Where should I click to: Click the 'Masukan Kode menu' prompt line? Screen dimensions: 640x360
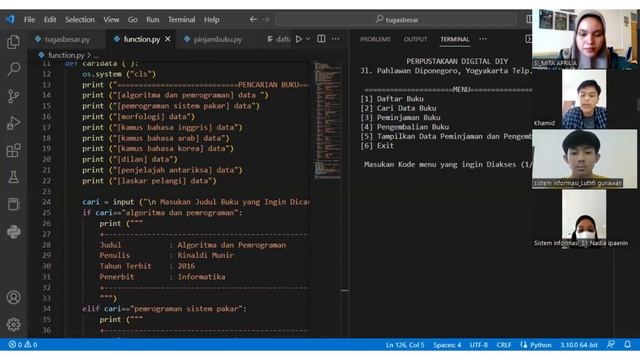448,164
